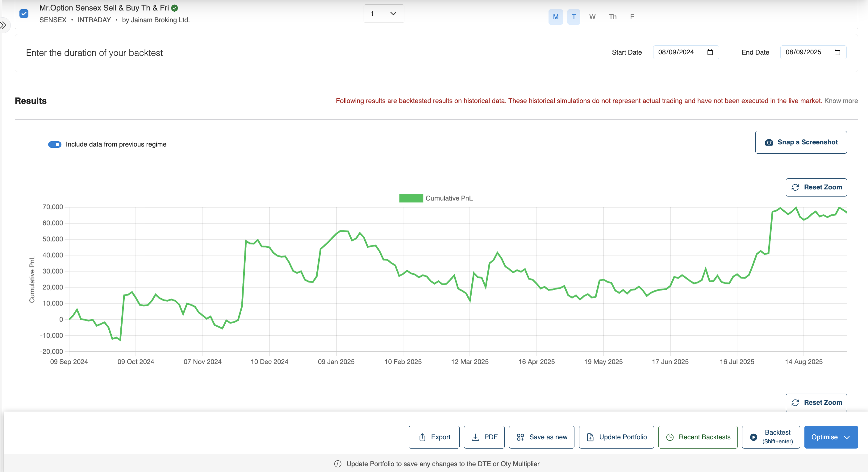Open Start Date calendar picker
The width and height of the screenshot is (868, 472).
[710, 52]
